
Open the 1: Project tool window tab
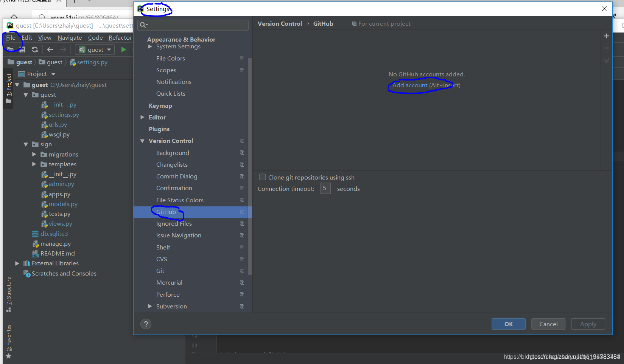[x=9, y=88]
